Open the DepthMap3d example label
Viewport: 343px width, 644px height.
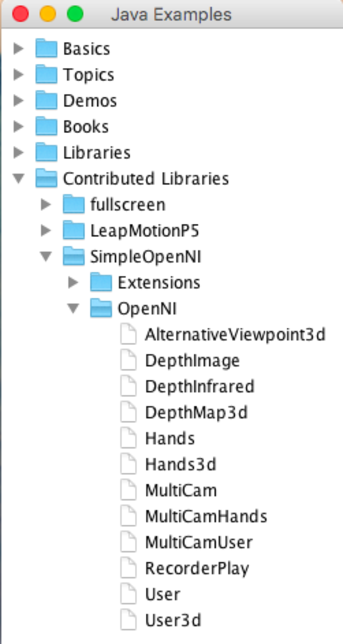(x=196, y=412)
